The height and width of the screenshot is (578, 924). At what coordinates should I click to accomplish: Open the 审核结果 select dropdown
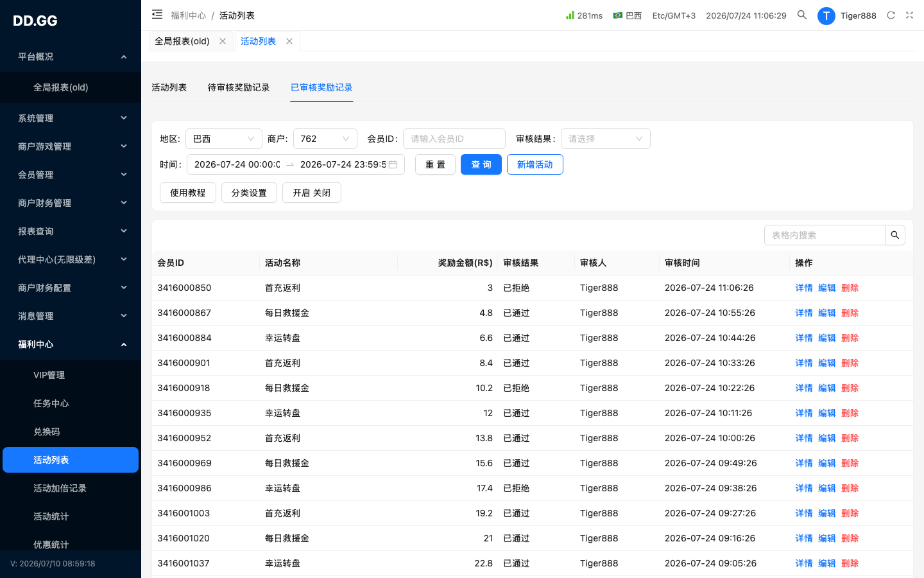point(606,139)
